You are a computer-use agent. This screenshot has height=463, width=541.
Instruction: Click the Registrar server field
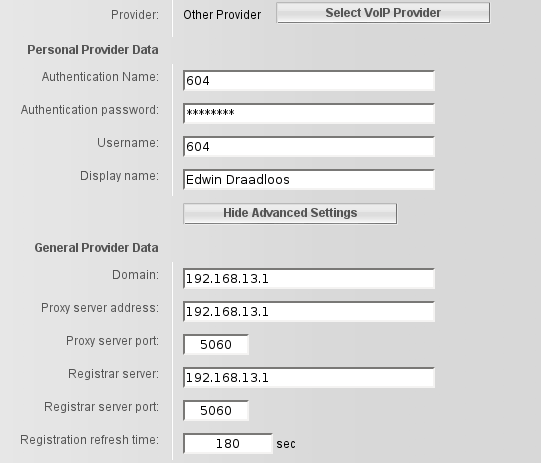click(x=309, y=377)
